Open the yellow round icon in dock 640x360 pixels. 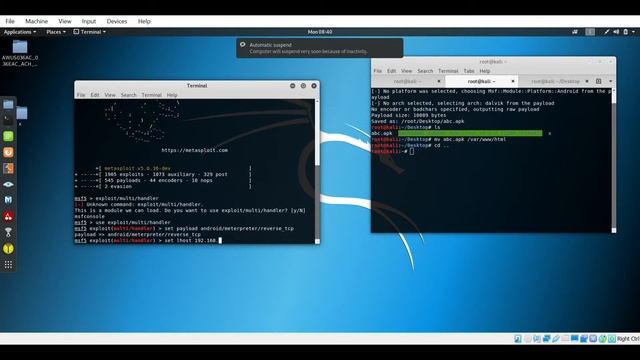tap(8, 249)
